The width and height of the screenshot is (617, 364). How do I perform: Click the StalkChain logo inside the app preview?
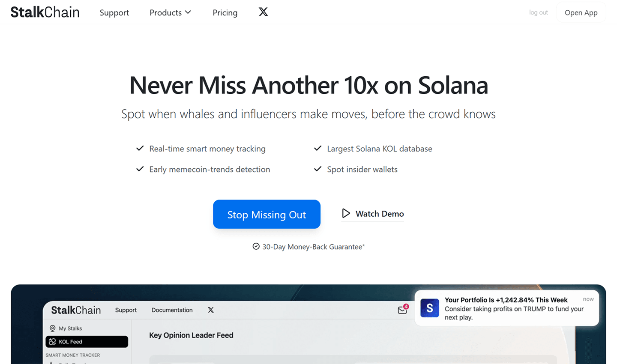tap(76, 310)
